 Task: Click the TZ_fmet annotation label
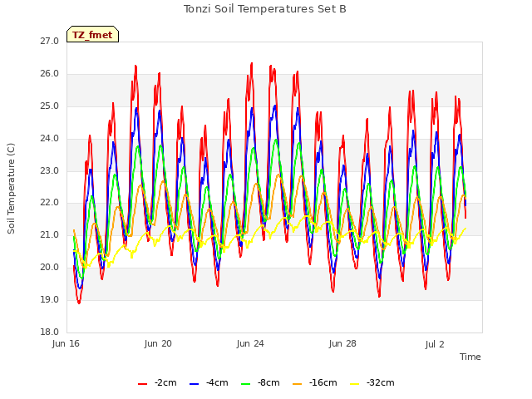tap(92, 35)
